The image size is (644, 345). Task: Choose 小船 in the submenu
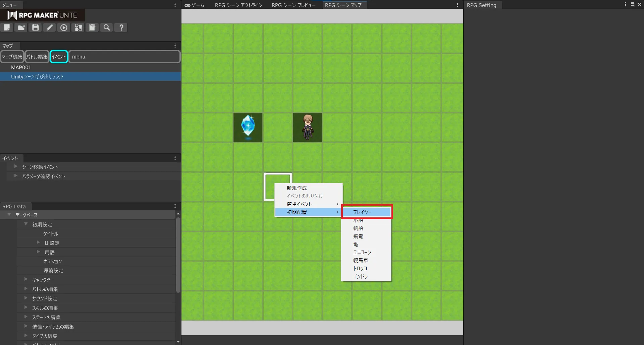click(x=366, y=220)
